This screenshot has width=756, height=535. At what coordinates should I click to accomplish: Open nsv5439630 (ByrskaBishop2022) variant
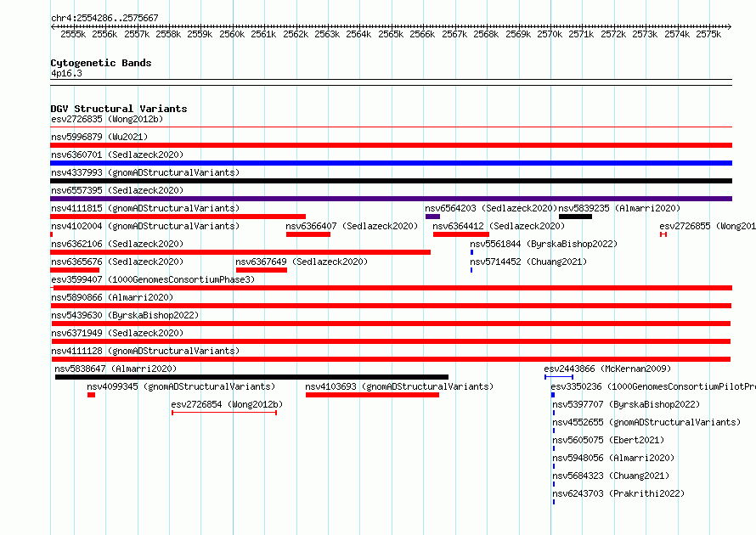[125, 315]
